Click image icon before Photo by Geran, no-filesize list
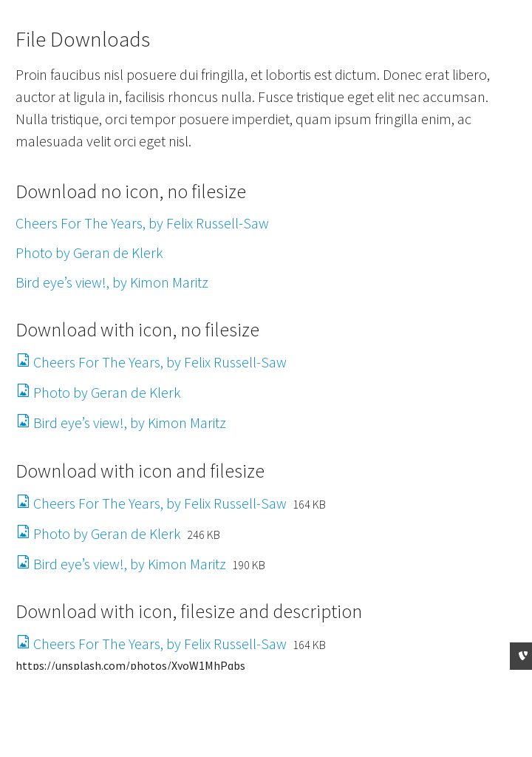The image size is (532, 757). coord(23,391)
